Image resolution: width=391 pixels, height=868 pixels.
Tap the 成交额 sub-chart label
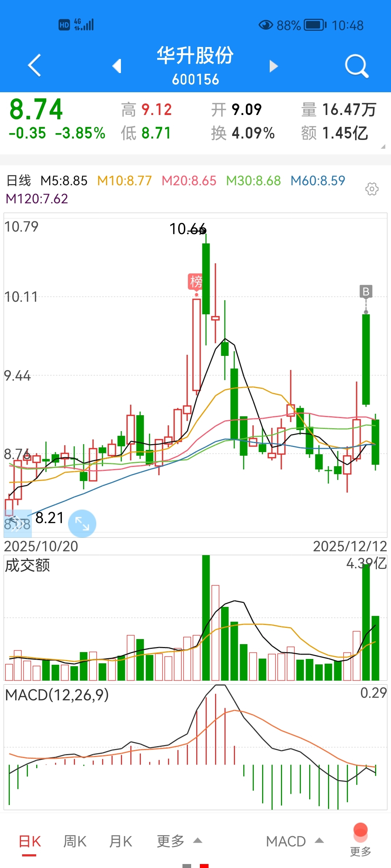click(28, 565)
